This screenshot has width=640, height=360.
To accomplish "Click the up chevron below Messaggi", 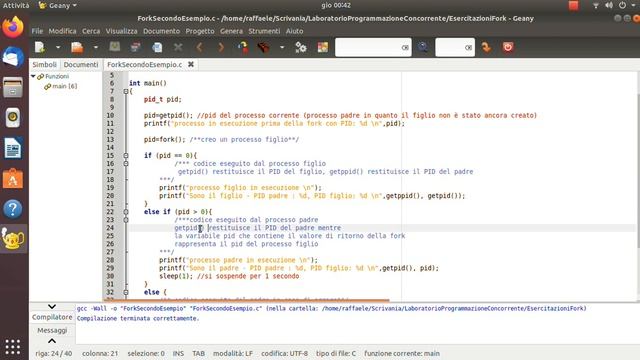I will (52, 341).
